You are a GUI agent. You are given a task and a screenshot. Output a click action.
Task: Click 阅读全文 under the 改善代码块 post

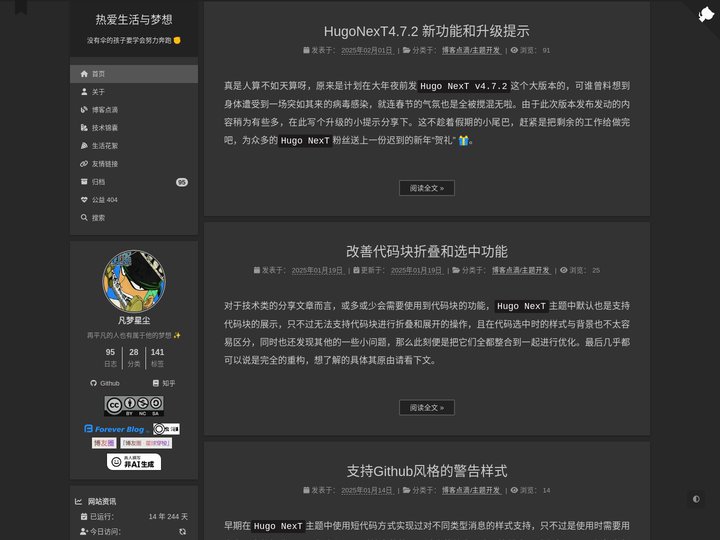pos(427,407)
